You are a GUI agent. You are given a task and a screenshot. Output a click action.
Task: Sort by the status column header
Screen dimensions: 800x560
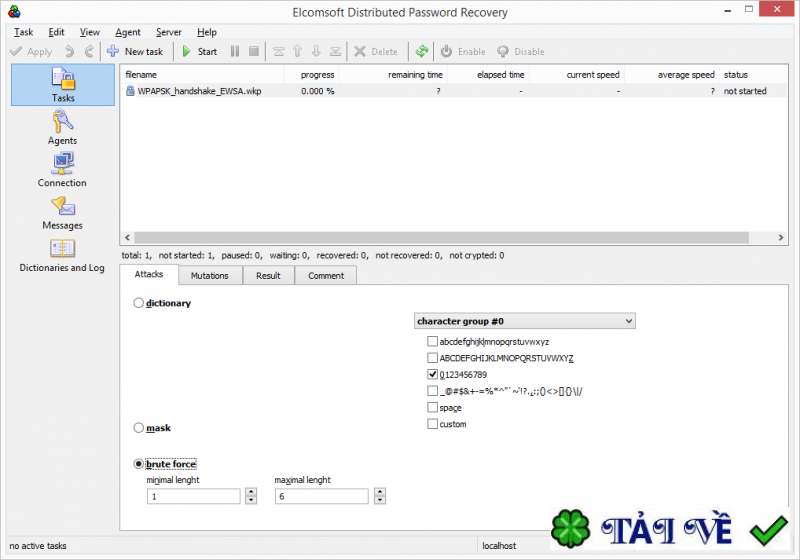click(x=754, y=75)
